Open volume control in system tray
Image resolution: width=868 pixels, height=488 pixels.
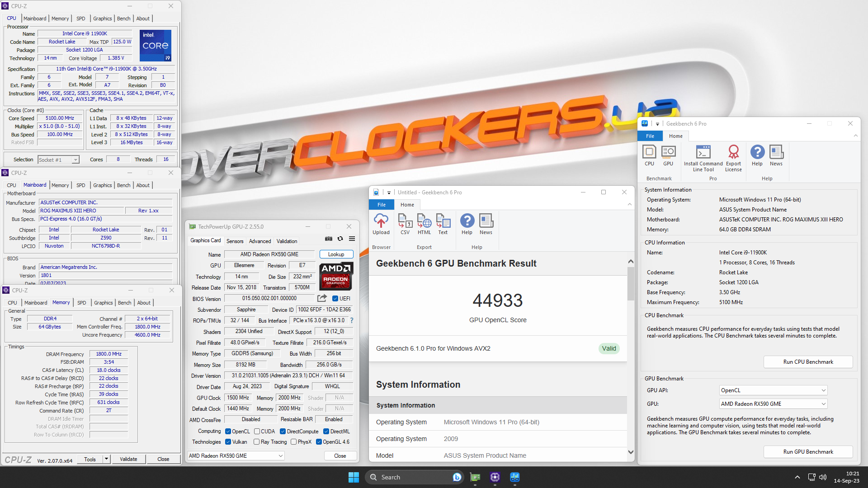coord(823,477)
